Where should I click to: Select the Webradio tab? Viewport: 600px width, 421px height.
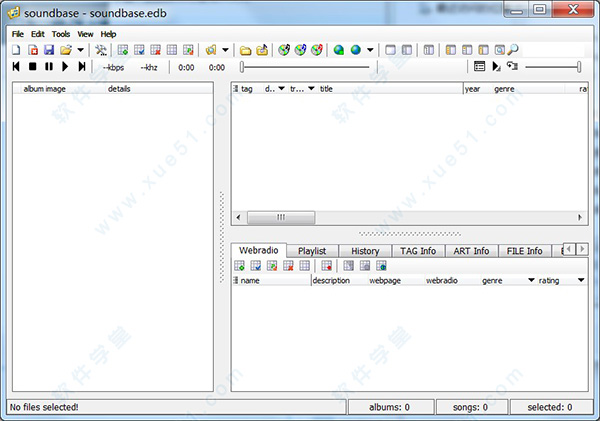coord(259,250)
